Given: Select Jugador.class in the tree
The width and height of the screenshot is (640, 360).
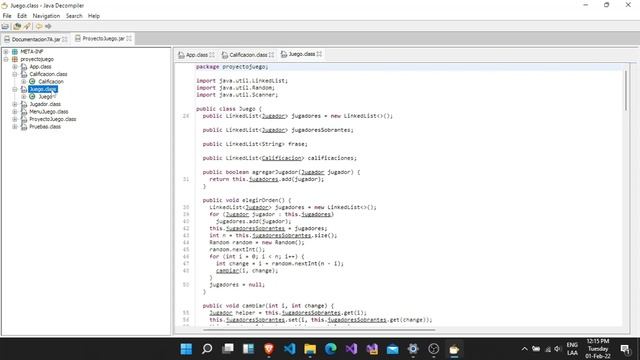Looking at the screenshot, I should pyautogui.click(x=45, y=104).
